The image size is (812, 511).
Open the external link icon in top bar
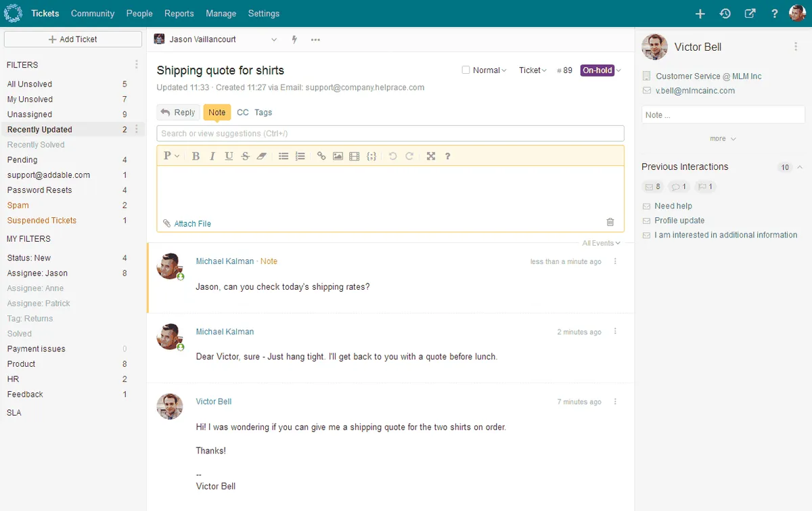pyautogui.click(x=750, y=14)
